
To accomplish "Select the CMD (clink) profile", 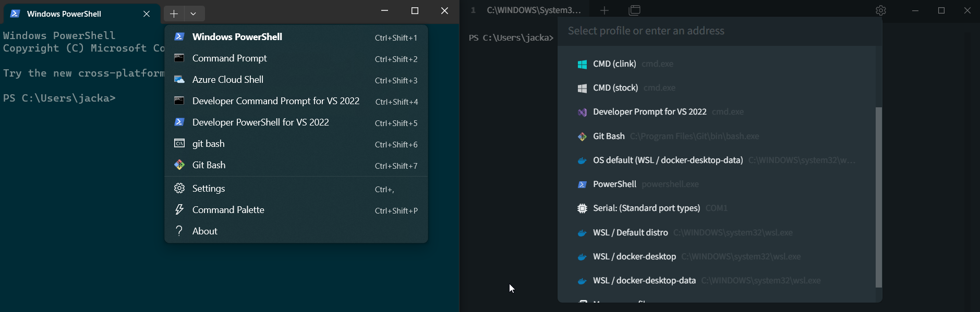I will [717, 64].
